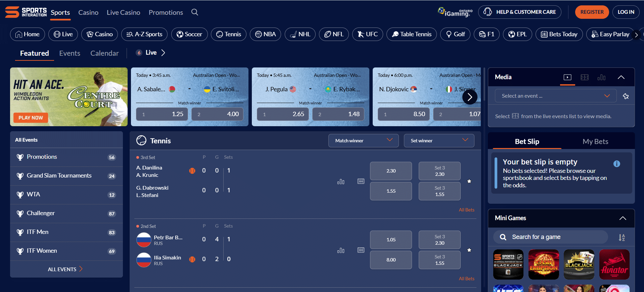Open the search magnifier icon in header
The image size is (644, 292).
point(195,12)
